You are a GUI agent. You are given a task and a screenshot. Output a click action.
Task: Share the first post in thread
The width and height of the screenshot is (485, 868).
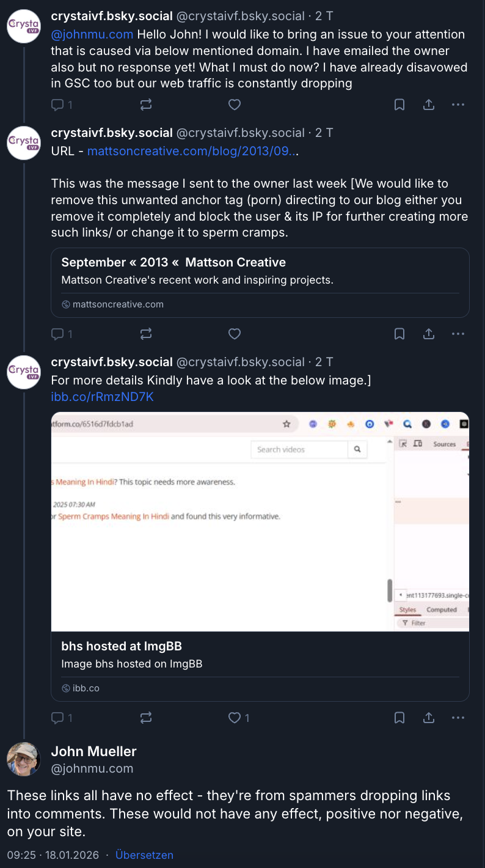pyautogui.click(x=429, y=105)
